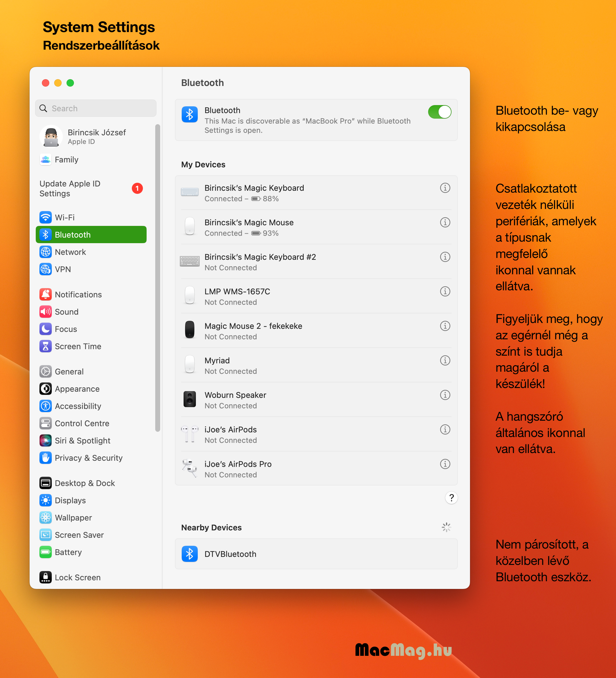Image resolution: width=616 pixels, height=678 pixels.
Task: Open Lock Screen settings
Action: click(x=91, y=578)
